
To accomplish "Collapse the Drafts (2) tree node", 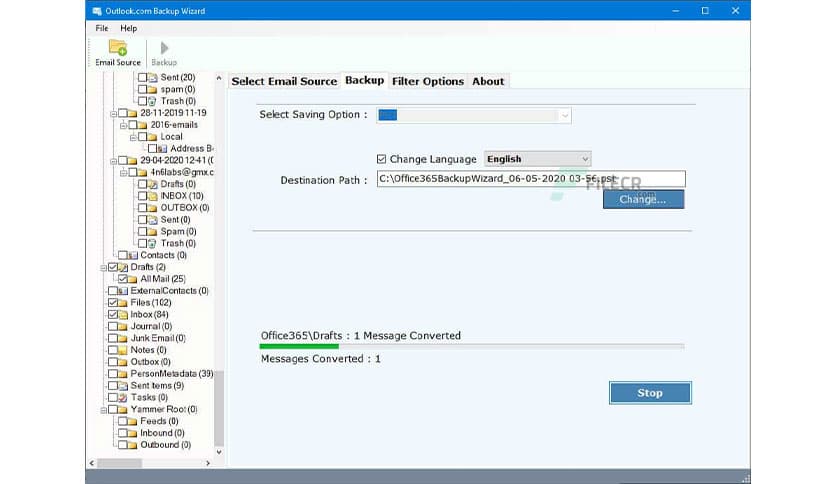I will click(x=103, y=268).
